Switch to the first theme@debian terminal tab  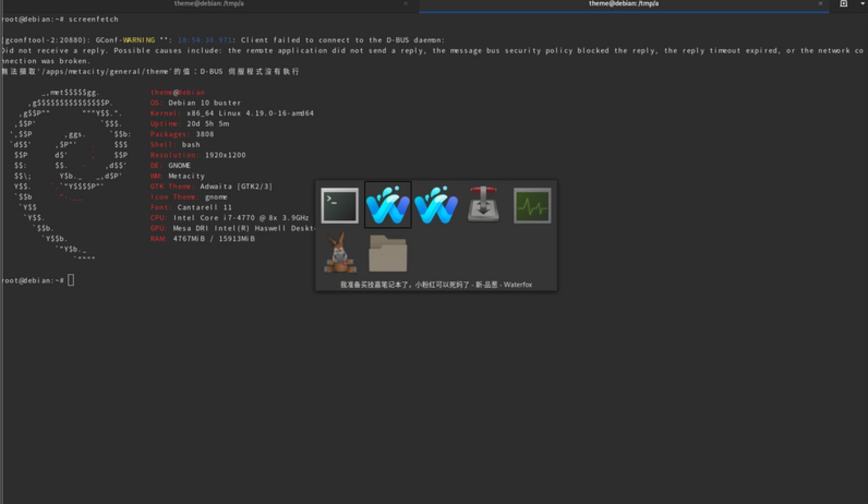click(x=209, y=4)
